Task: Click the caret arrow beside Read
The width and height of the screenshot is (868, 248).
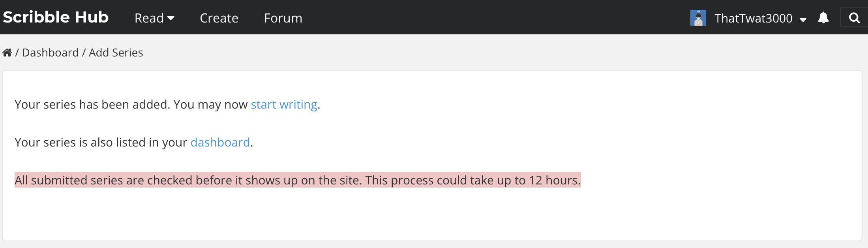Action: [x=171, y=18]
